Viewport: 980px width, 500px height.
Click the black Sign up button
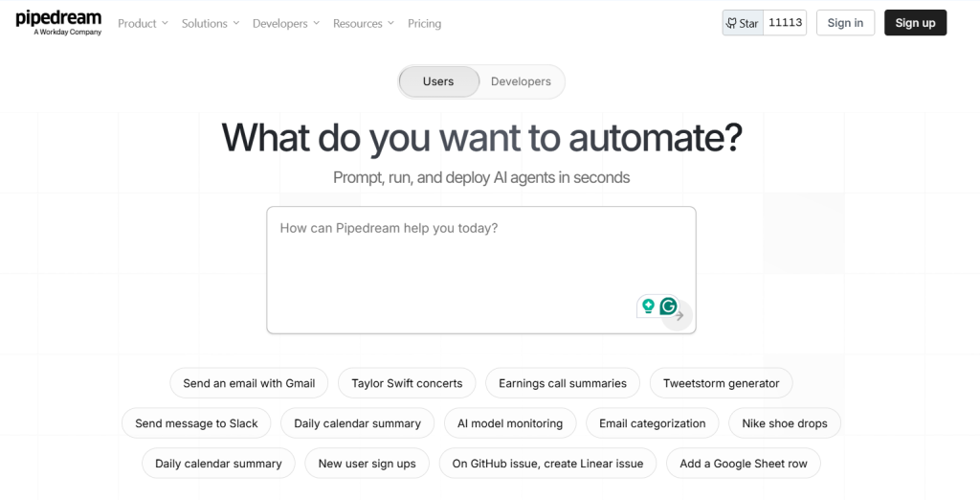[x=915, y=23]
